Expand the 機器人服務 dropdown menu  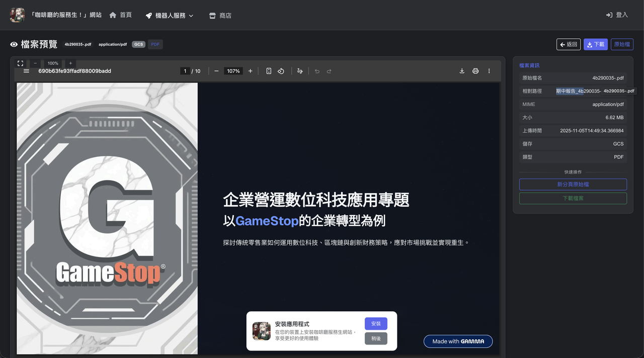coord(170,16)
